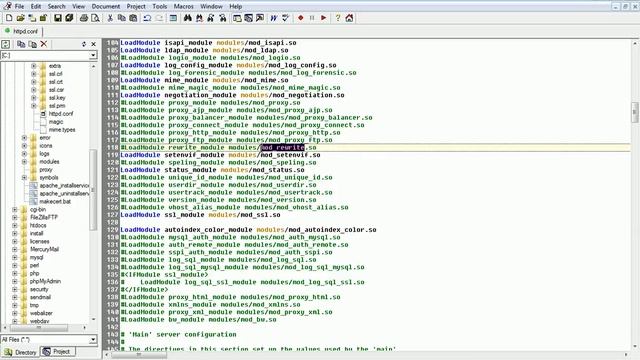Click the Copy toolbar icon
This screenshot has width=640, height=360.
point(121,18)
